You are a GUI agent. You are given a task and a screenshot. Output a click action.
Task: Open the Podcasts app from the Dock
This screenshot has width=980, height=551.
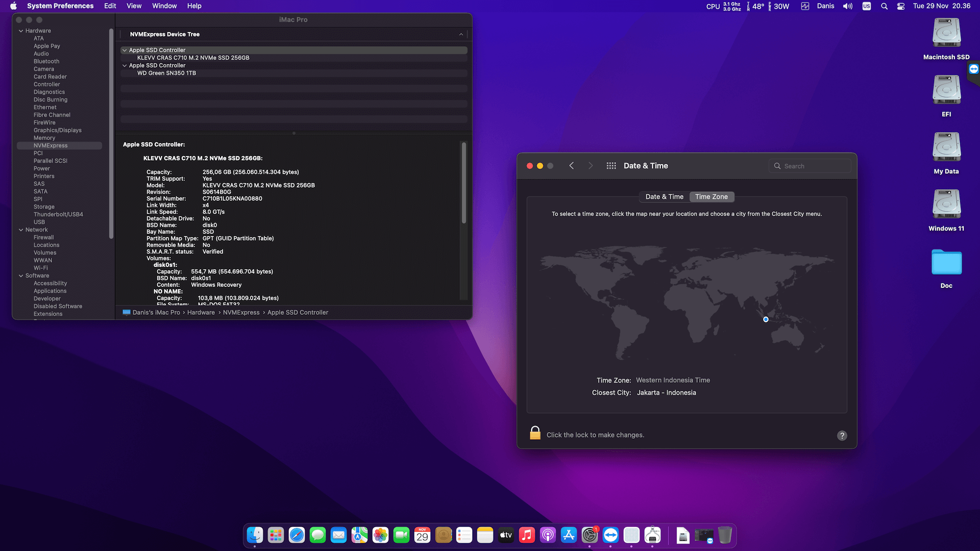(x=548, y=535)
